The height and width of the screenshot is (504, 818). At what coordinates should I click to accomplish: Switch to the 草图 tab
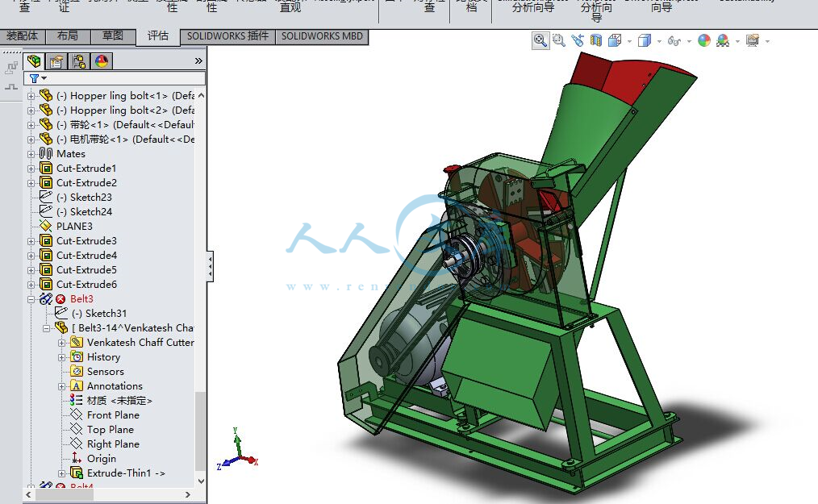tap(113, 36)
